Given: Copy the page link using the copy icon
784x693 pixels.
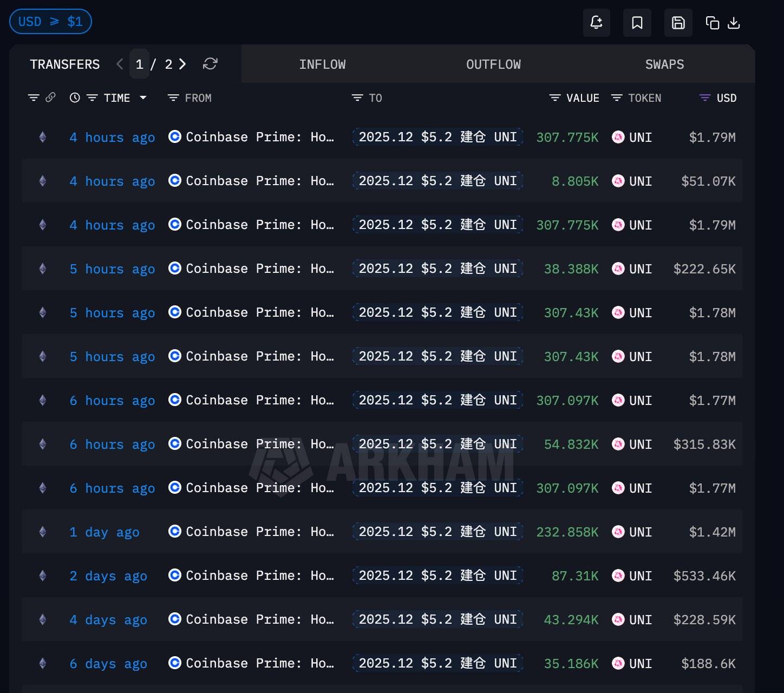Looking at the screenshot, I should click(x=712, y=23).
